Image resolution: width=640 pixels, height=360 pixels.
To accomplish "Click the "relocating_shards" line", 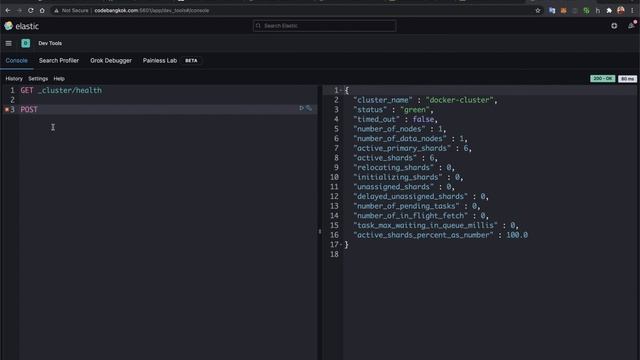I will (404, 167).
